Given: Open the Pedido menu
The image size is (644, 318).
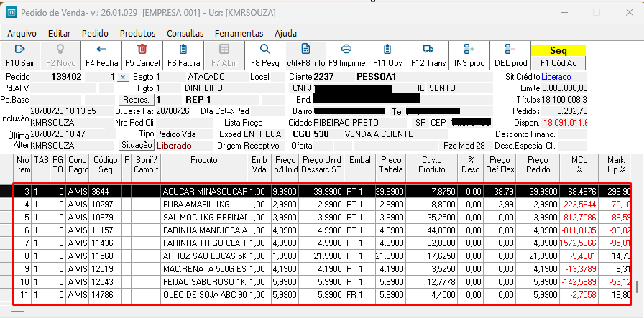Looking at the screenshot, I should click(95, 34).
